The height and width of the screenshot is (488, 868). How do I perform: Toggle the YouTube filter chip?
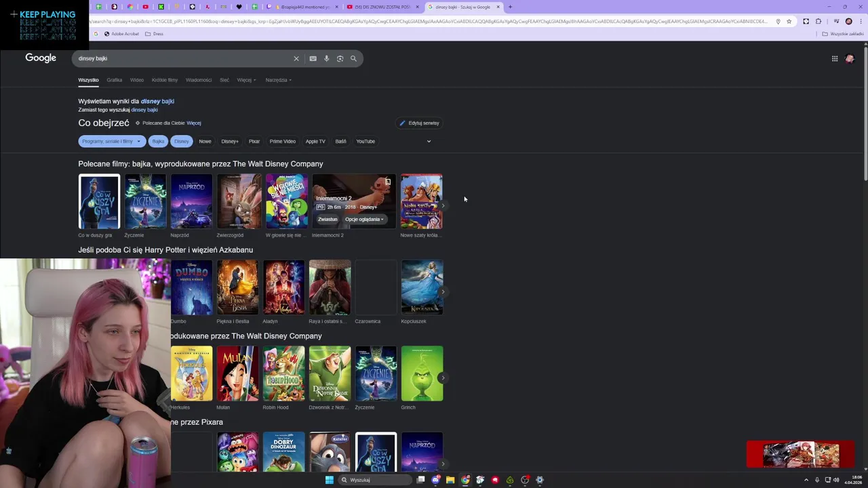(366, 141)
